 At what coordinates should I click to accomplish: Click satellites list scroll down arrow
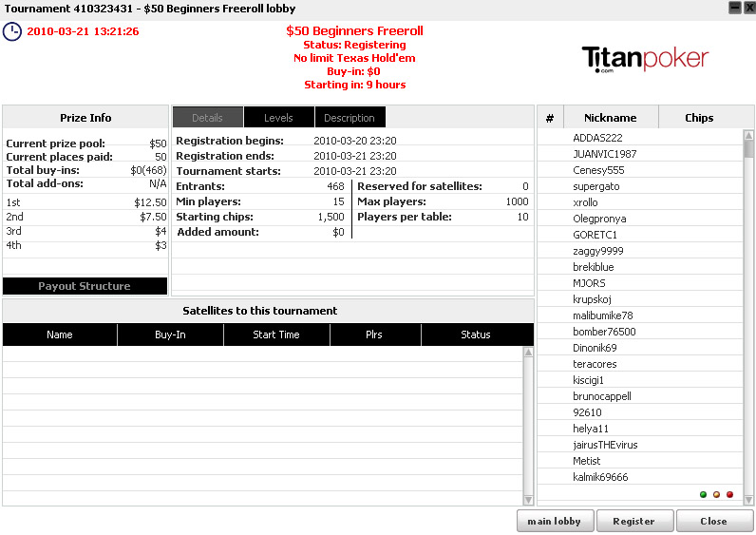[x=528, y=500]
